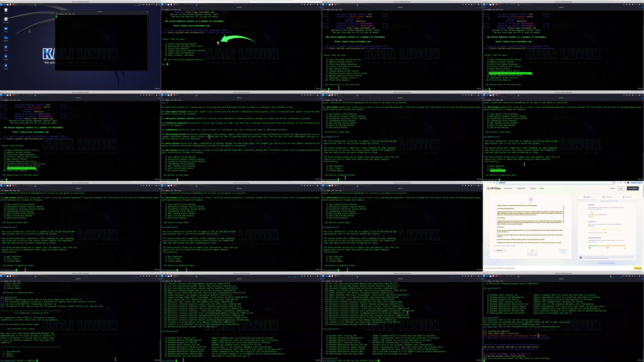Click the 74% probability ring
Viewport: 644px width, 362px height.
pos(591,215)
